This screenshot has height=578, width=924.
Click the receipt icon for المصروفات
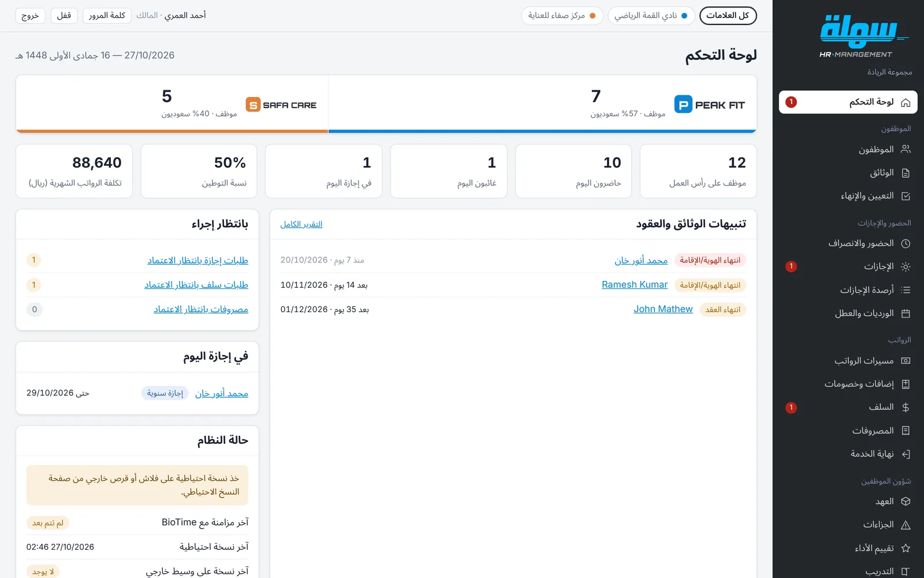tap(906, 431)
